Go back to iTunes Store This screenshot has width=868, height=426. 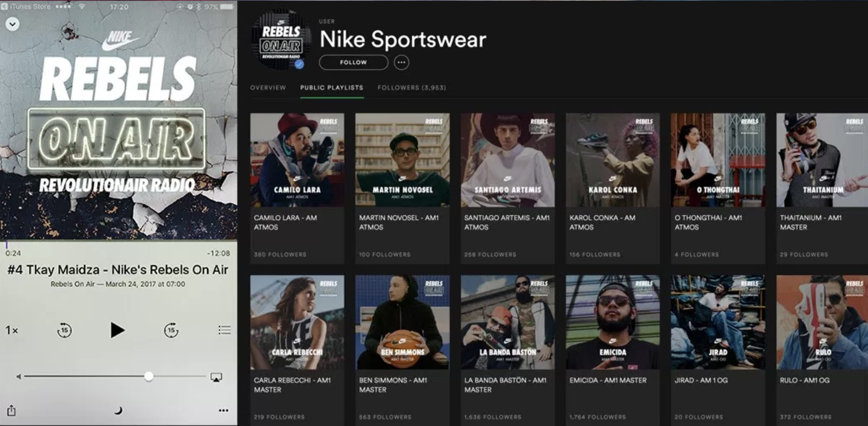tap(26, 7)
